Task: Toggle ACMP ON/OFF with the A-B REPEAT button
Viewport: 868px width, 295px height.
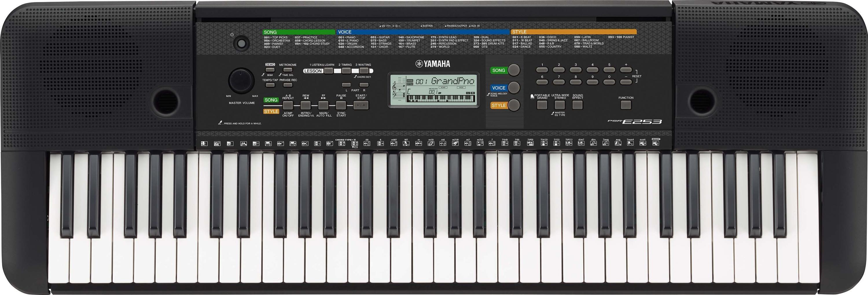Action: tap(288, 105)
